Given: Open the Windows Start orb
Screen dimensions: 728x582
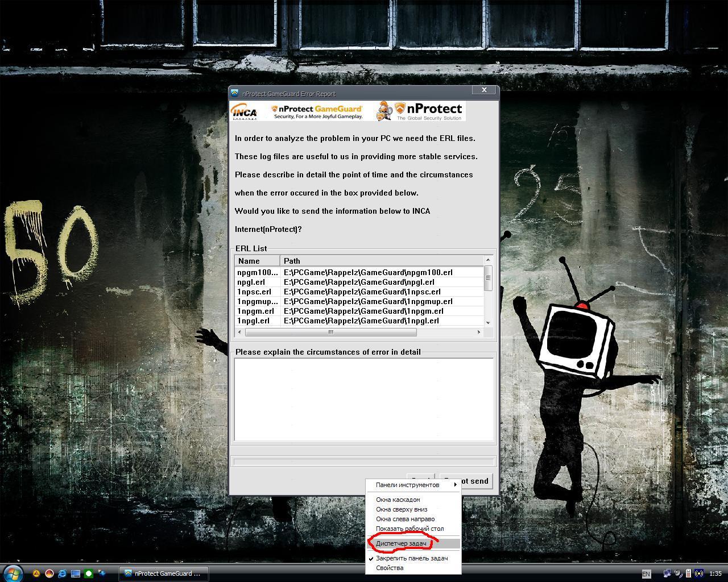Looking at the screenshot, I should tap(13, 573).
